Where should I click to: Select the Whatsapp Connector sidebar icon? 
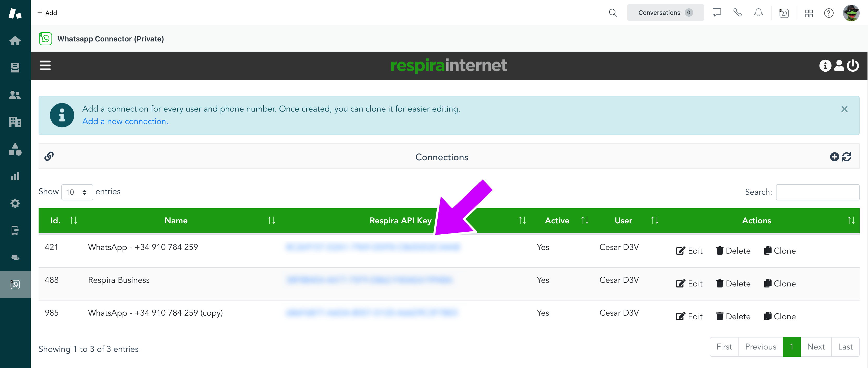pyautogui.click(x=15, y=284)
